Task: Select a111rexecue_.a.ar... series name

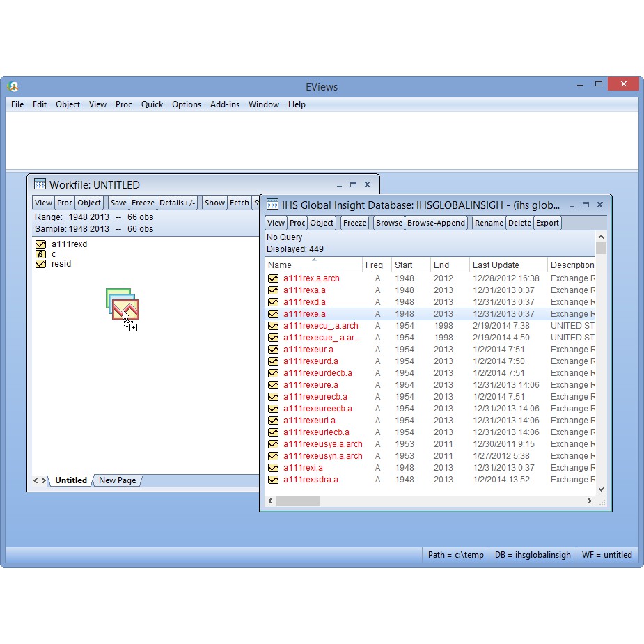Action: (x=322, y=338)
